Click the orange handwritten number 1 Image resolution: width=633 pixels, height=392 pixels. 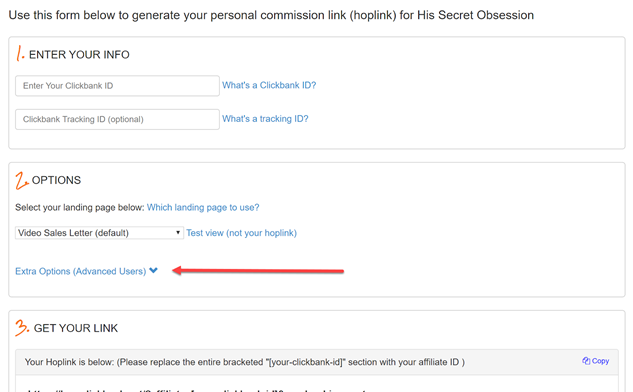click(20, 53)
